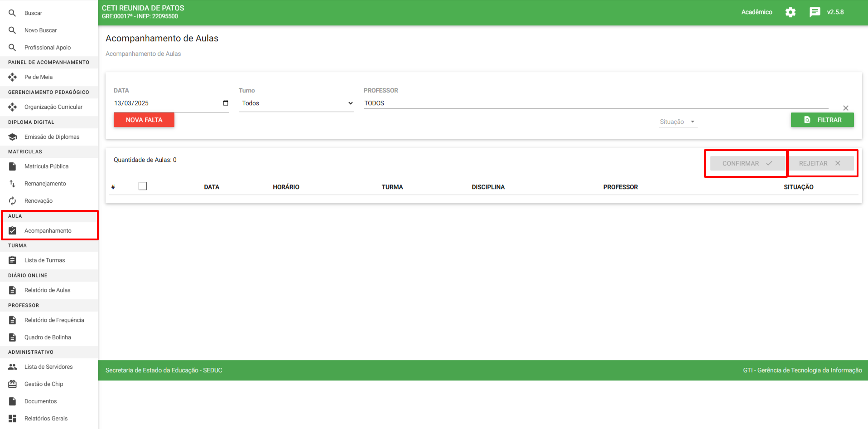Viewport: 868px width, 429px height.
Task: Go to Relatório de Aulas
Action: coord(47,290)
